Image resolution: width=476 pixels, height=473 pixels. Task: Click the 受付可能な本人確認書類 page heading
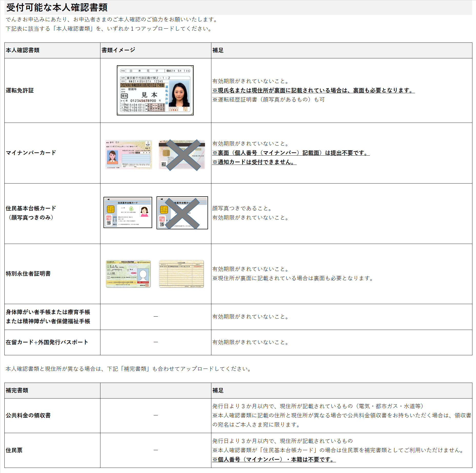[57, 8]
